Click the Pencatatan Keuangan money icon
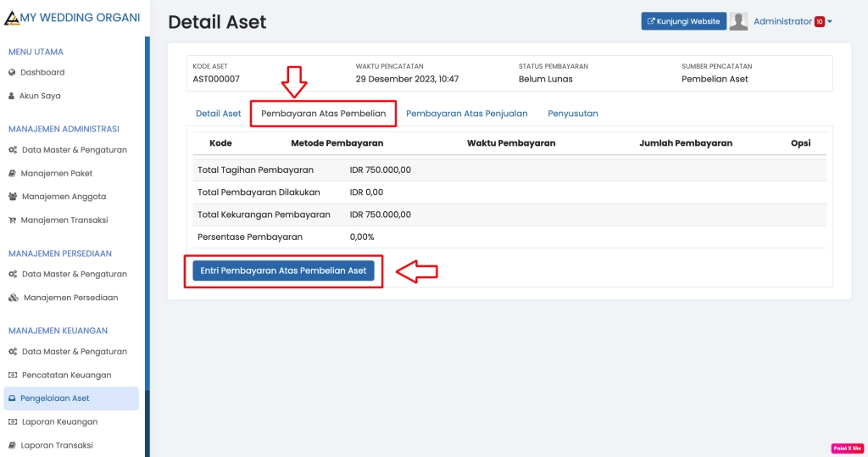Image resolution: width=868 pixels, height=457 pixels. 13,375
